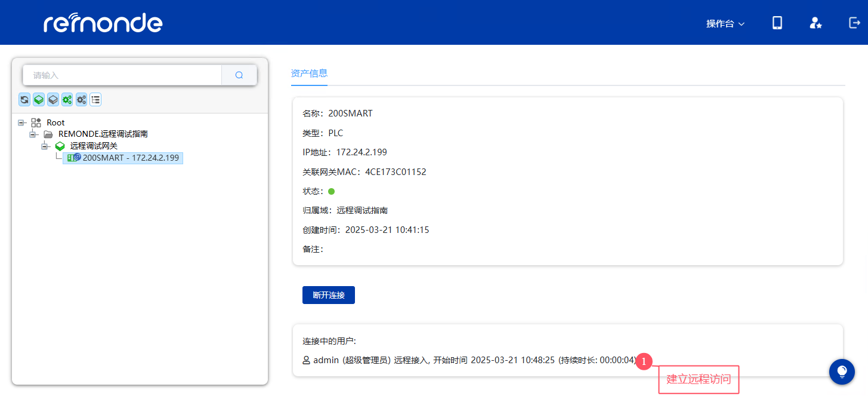Click the 备注： label
The height and width of the screenshot is (396, 868).
pyautogui.click(x=313, y=249)
